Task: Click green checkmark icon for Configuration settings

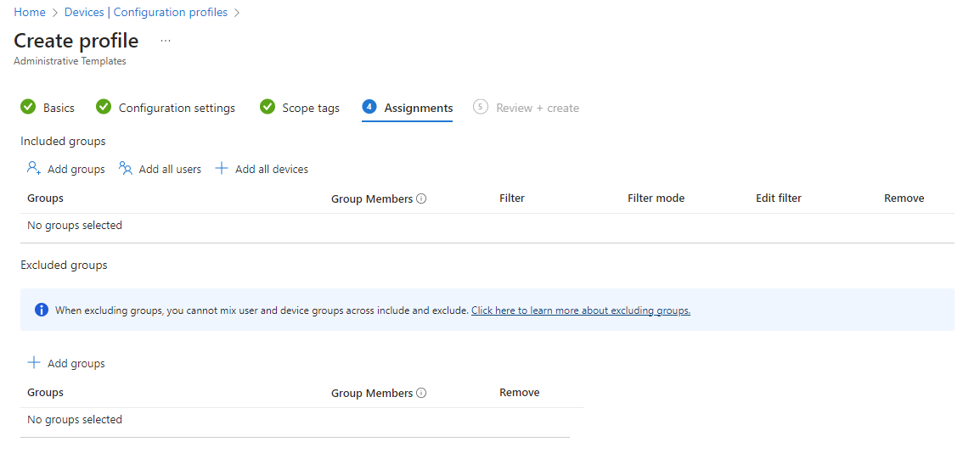Action: 104,108
